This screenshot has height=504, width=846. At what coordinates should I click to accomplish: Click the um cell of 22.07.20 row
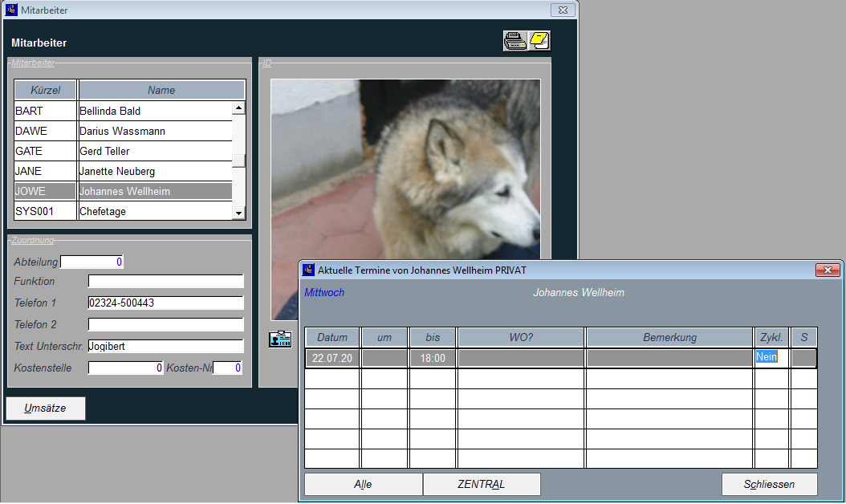[384, 358]
